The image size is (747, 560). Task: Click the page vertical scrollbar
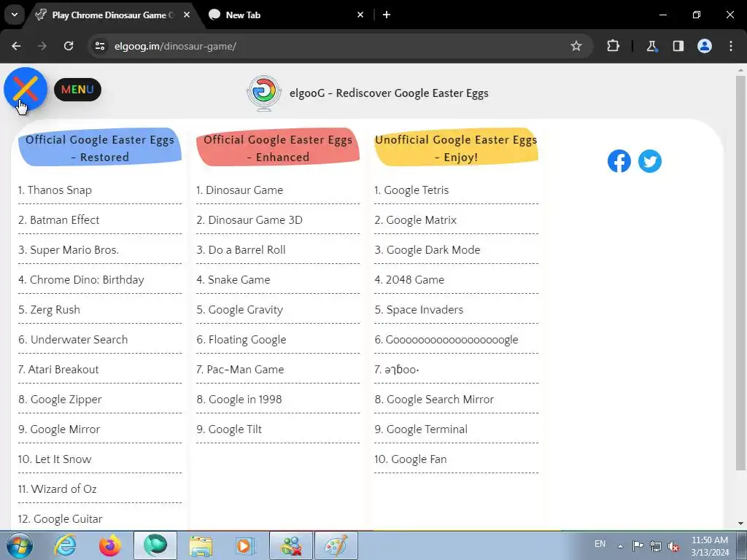(740, 271)
